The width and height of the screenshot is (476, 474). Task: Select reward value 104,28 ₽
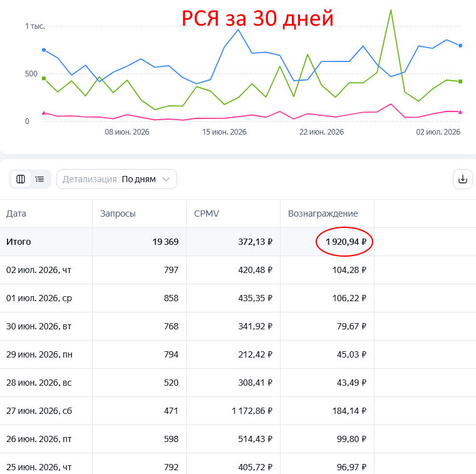[x=349, y=270]
